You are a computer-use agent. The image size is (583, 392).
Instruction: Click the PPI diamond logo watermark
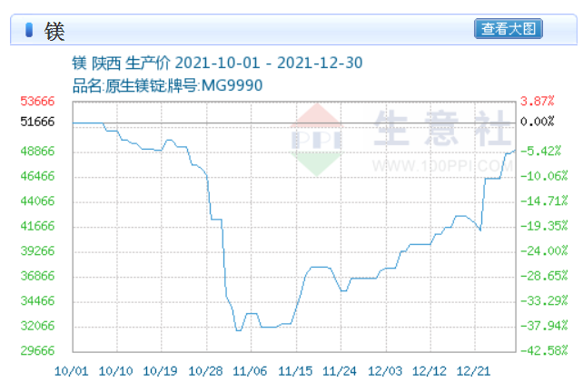tap(315, 139)
